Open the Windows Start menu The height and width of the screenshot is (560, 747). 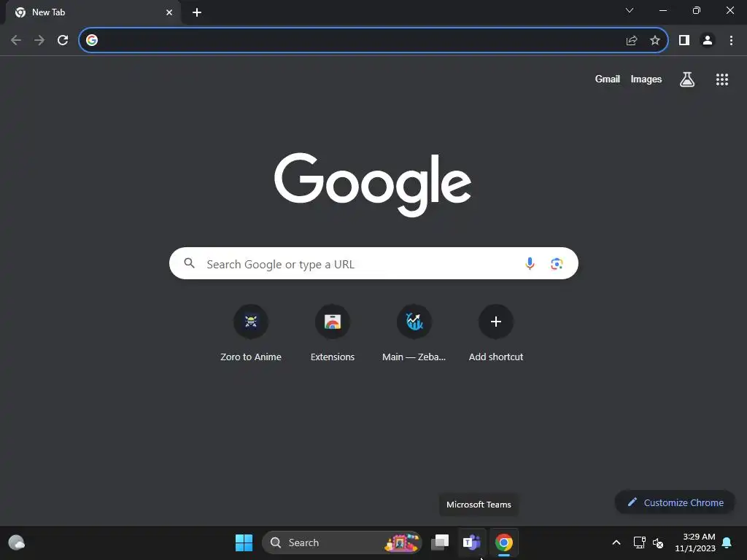244,542
